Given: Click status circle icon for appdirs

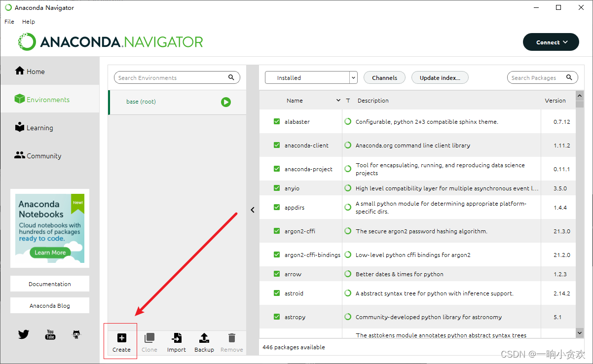Looking at the screenshot, I should [348, 207].
